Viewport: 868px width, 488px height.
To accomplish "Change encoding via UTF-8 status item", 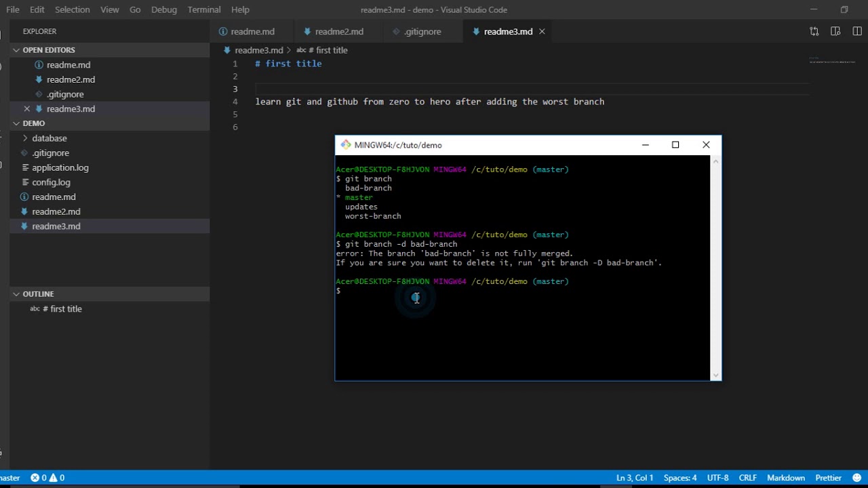I will point(717,478).
